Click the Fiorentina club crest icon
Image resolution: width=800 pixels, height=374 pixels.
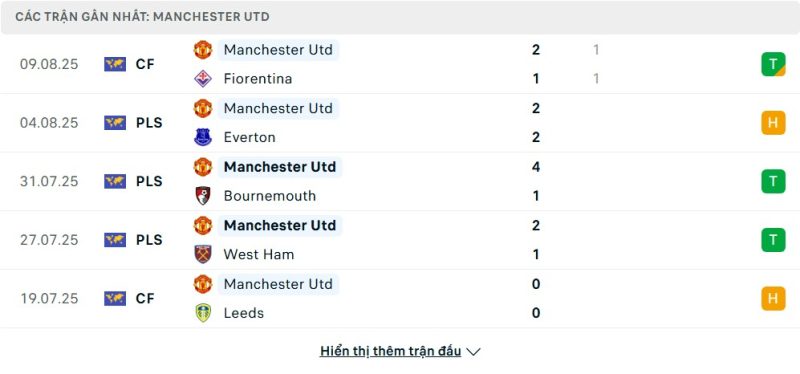click(203, 79)
